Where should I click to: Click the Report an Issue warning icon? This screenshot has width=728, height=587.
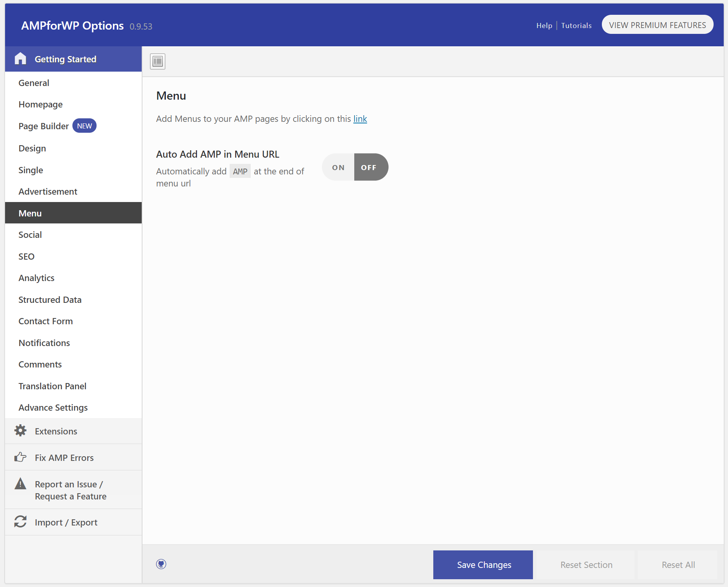coord(20,483)
